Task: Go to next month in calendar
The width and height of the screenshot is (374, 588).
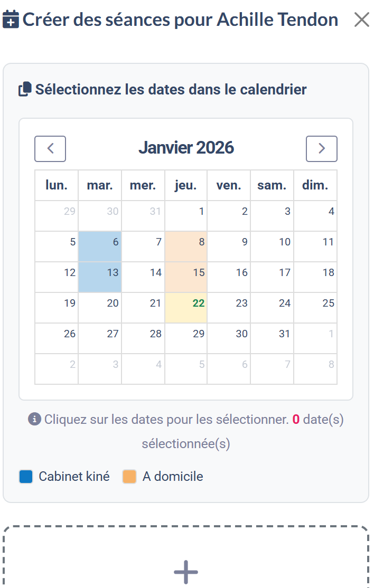Action: tap(321, 149)
